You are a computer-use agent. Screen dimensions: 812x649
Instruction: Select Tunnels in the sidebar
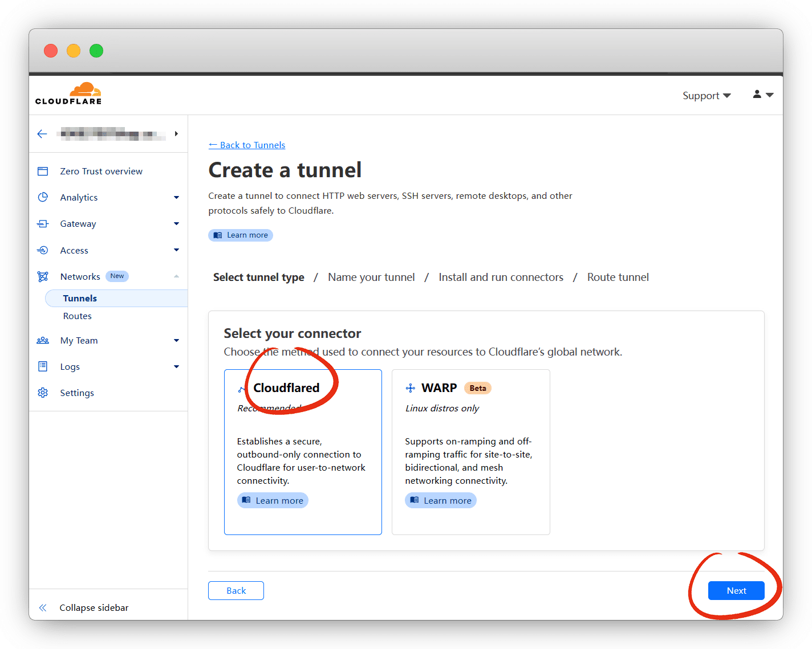point(80,299)
